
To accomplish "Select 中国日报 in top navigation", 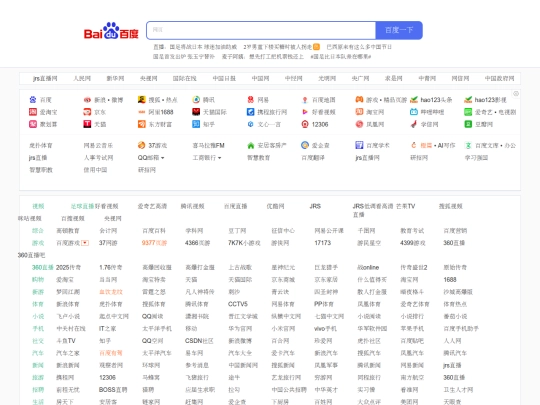I will point(224,79).
